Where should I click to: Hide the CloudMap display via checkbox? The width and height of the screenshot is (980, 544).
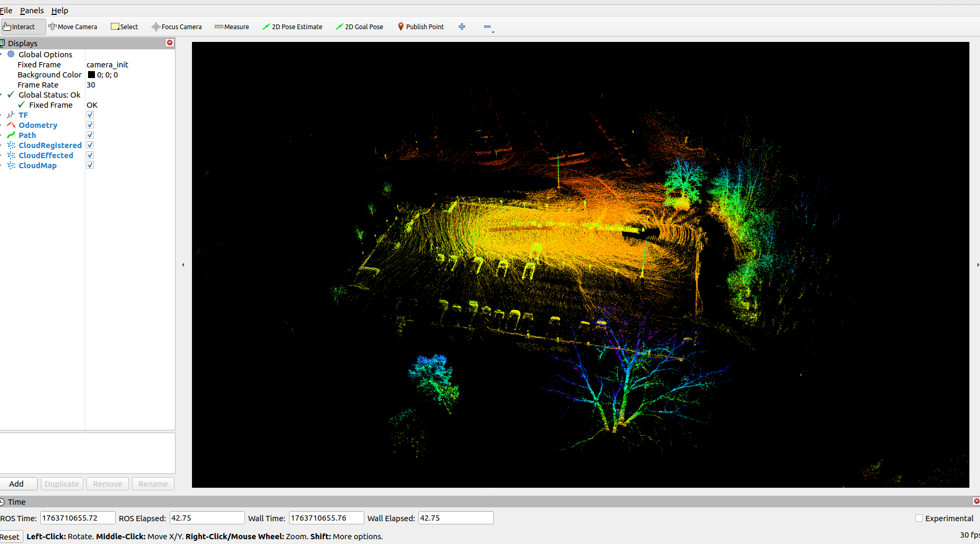(90, 165)
